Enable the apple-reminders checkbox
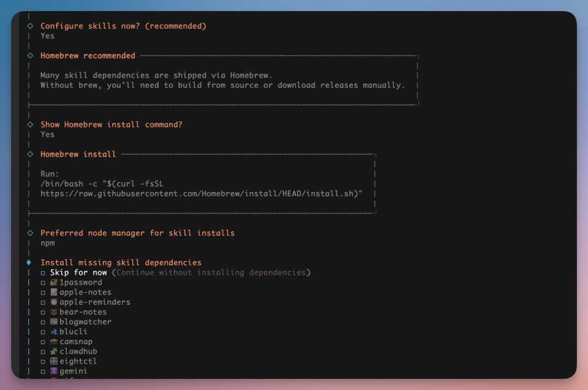 (43, 302)
